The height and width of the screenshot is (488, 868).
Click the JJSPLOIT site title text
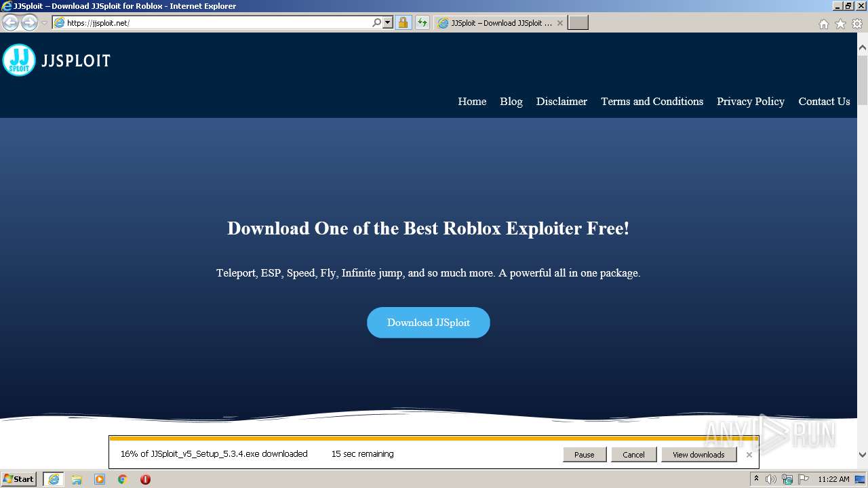75,61
